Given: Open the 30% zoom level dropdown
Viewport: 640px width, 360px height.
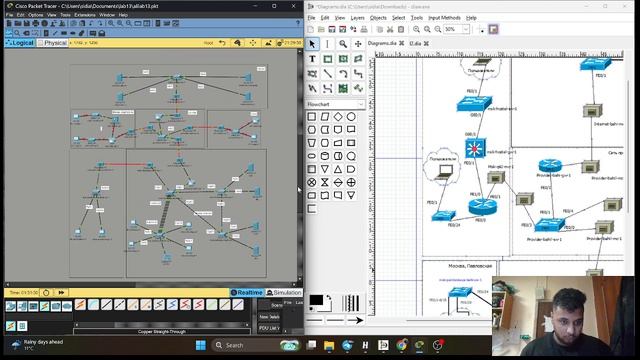Looking at the screenshot, I should (x=466, y=29).
